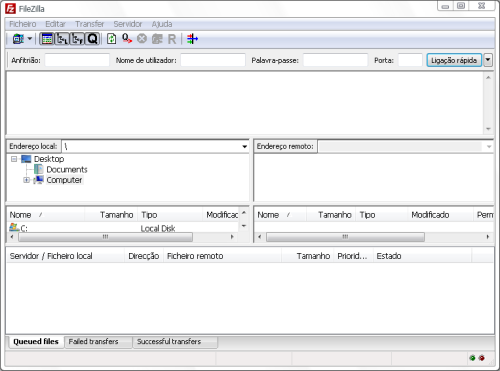Click message log scroll up arrow

(x=488, y=77)
